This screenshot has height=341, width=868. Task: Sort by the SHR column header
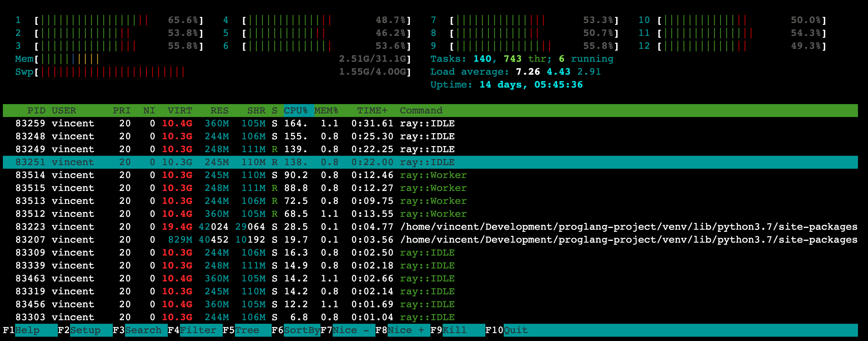[256, 111]
